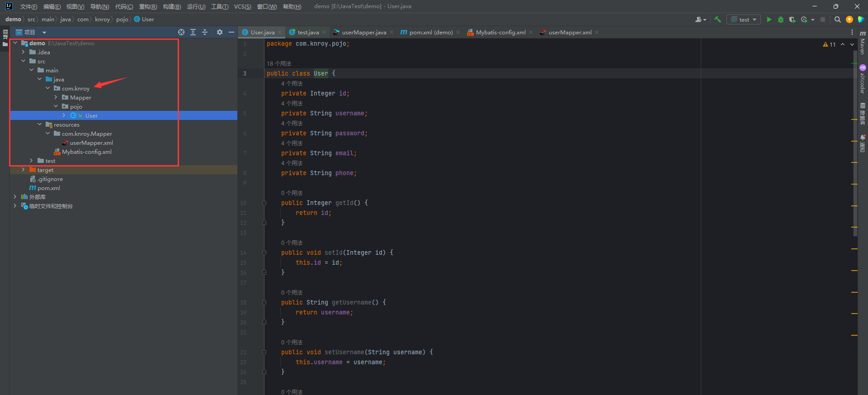Image resolution: width=868 pixels, height=395 pixels.
Task: Collapse the pojo package node
Action: tap(56, 106)
